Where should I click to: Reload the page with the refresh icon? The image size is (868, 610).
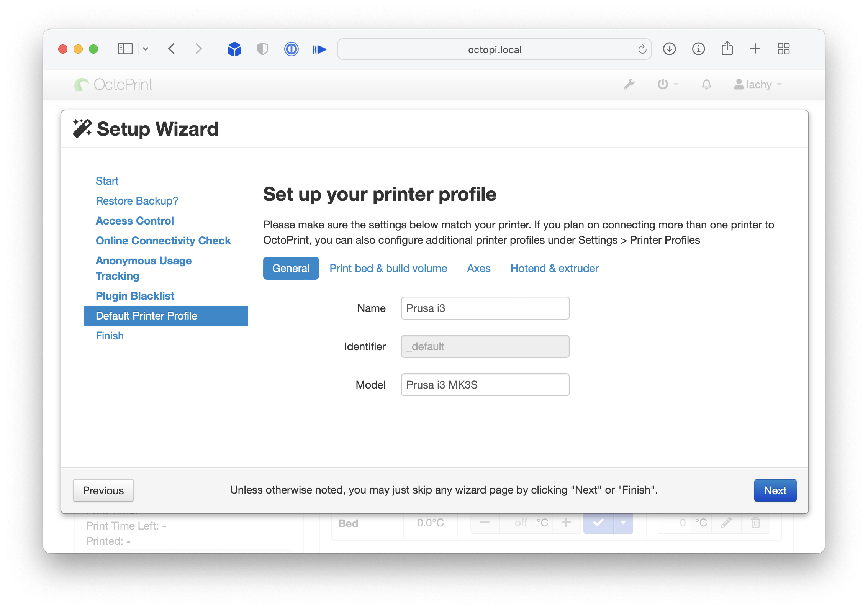pyautogui.click(x=642, y=49)
